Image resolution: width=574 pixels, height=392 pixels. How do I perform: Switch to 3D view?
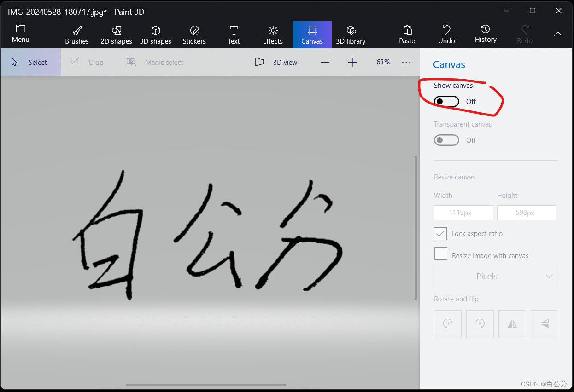tap(276, 62)
